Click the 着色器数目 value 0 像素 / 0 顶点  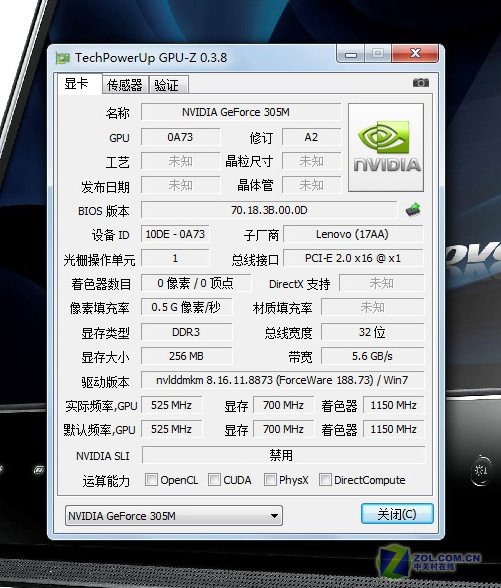(x=196, y=283)
